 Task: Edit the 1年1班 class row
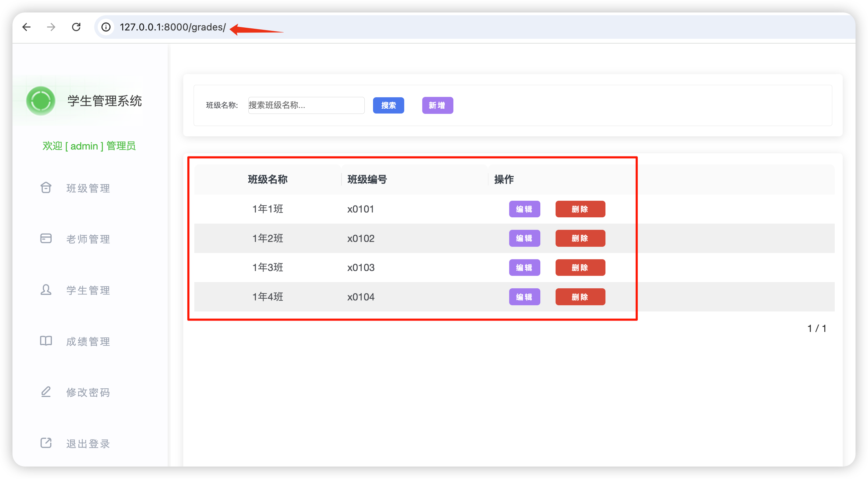coord(524,209)
